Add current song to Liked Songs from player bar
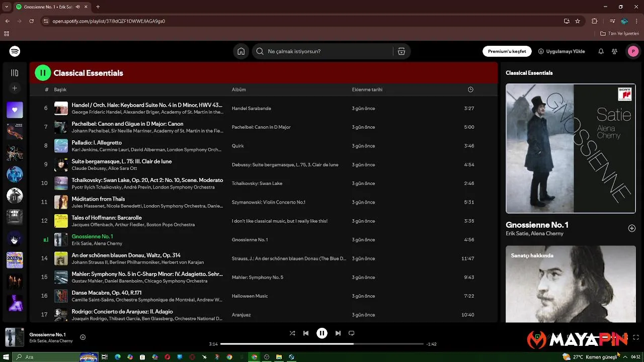 click(83, 337)
